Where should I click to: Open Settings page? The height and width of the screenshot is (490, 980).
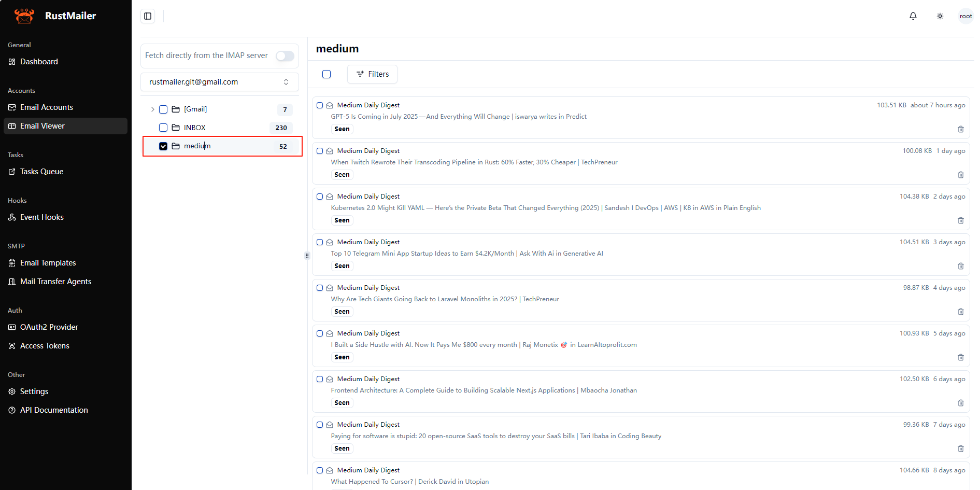[x=66, y=391]
